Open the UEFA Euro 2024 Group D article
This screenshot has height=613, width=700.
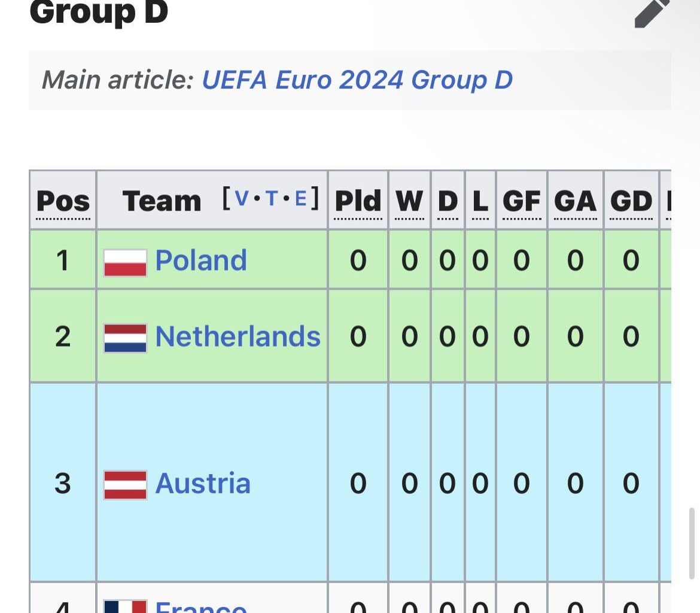point(357,80)
